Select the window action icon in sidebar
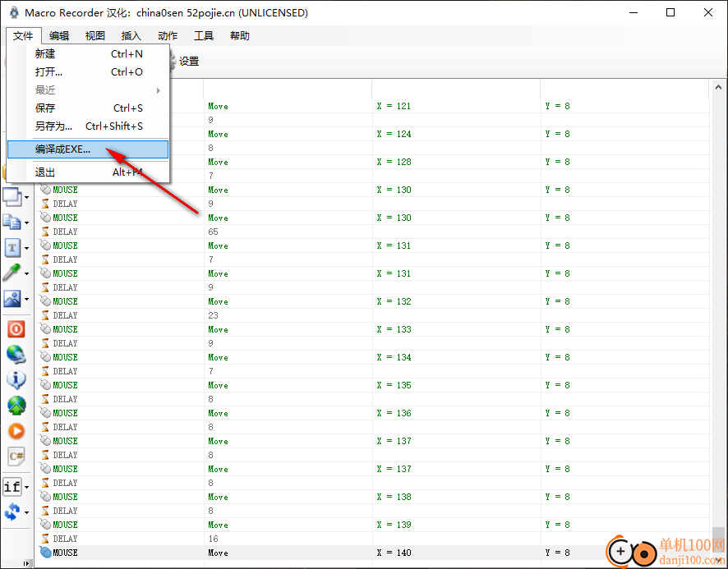 click(x=12, y=197)
